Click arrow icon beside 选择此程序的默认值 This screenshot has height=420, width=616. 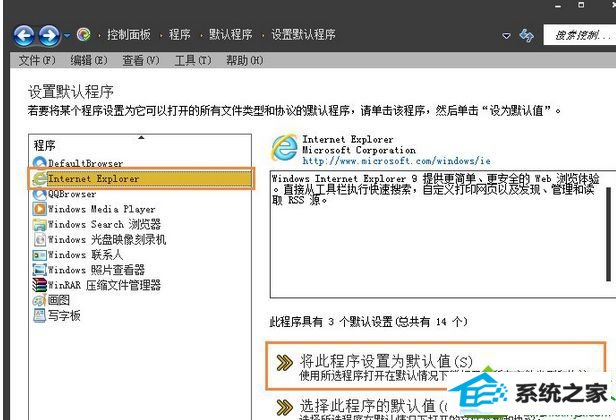(x=284, y=407)
